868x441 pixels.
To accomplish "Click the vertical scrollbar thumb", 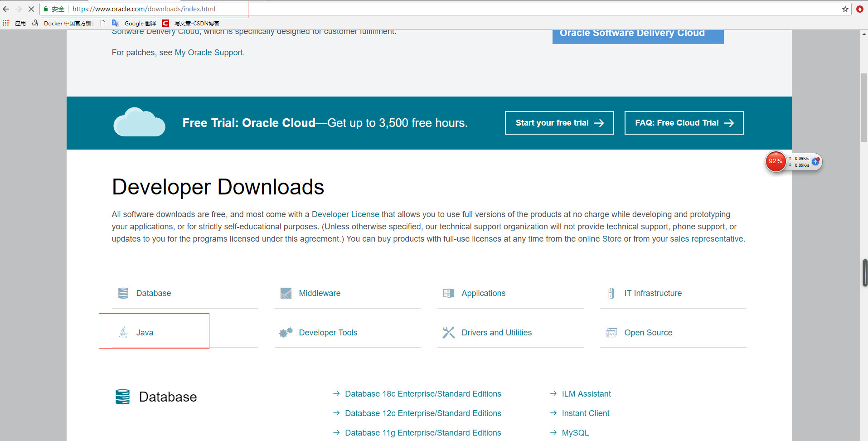I will [x=864, y=107].
